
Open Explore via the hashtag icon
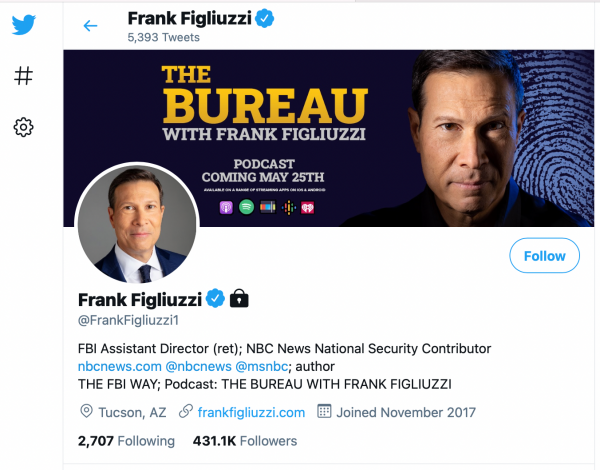click(24, 76)
